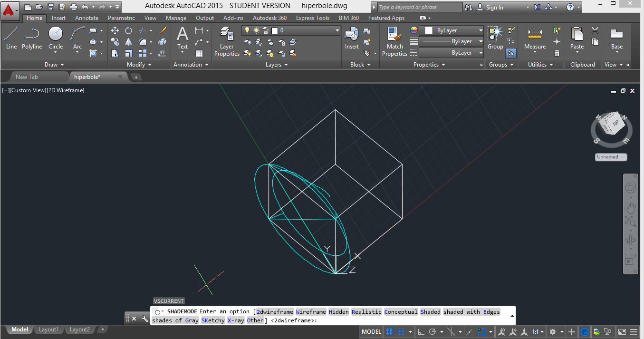The height and width of the screenshot is (339, 644).
Task: Open the Annotate ribbon tab
Action: coord(87,18)
